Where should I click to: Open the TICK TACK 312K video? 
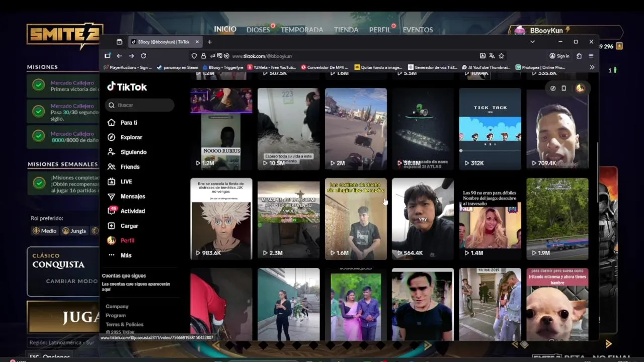(x=490, y=129)
